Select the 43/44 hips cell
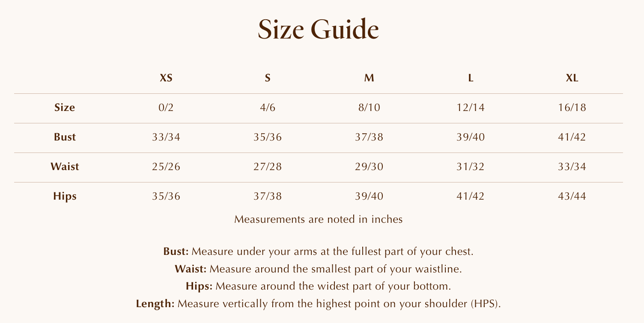Viewport: 644px width, 323px height. (572, 196)
